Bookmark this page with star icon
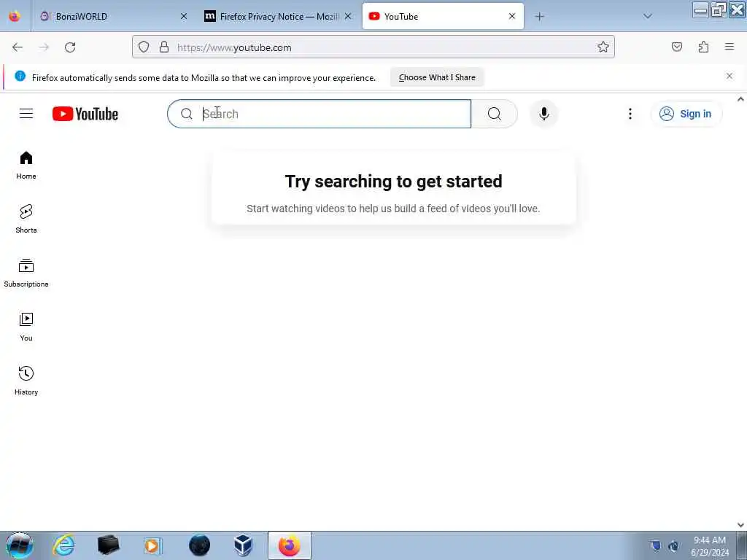Viewport: 747px width, 560px height. click(603, 47)
